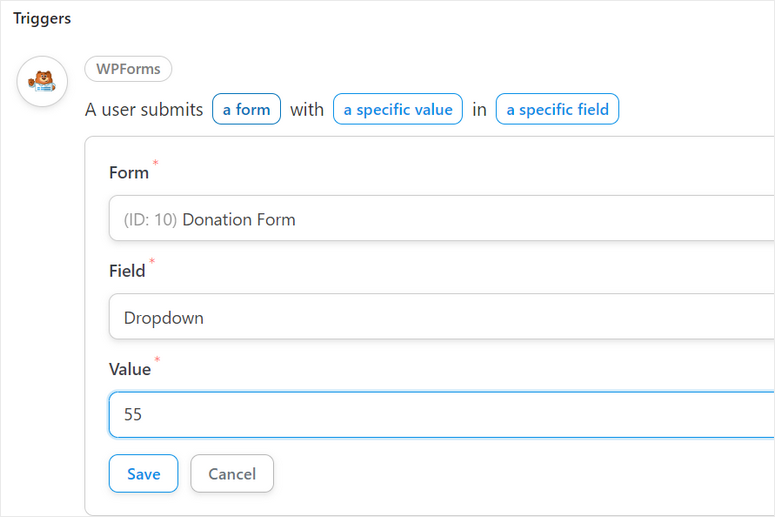Save the trigger settings
This screenshot has height=517, width=775.
coord(143,474)
